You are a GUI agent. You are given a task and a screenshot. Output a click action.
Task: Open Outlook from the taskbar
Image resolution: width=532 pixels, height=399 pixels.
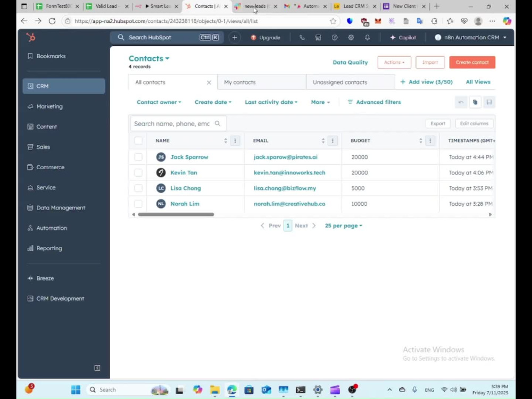266,390
